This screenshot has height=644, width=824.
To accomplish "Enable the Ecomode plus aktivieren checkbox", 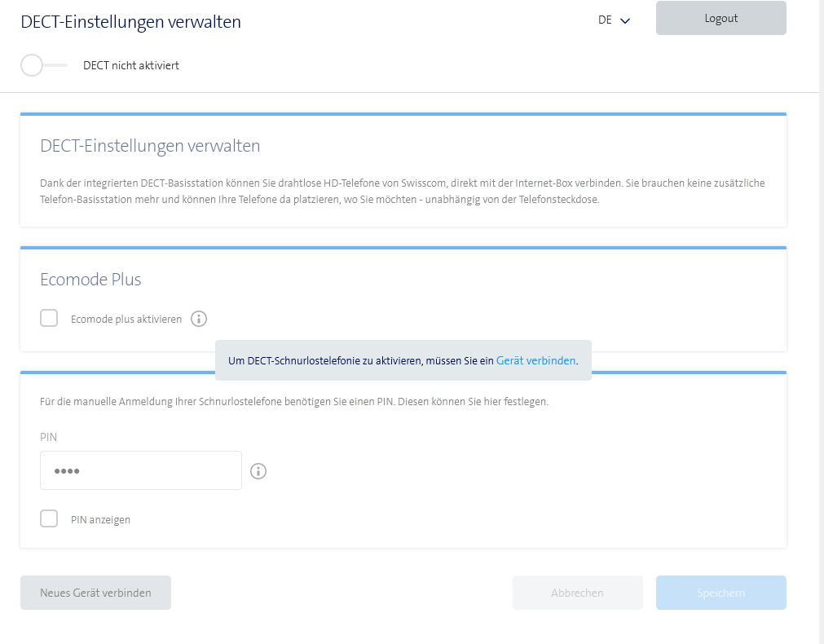I will click(49, 319).
